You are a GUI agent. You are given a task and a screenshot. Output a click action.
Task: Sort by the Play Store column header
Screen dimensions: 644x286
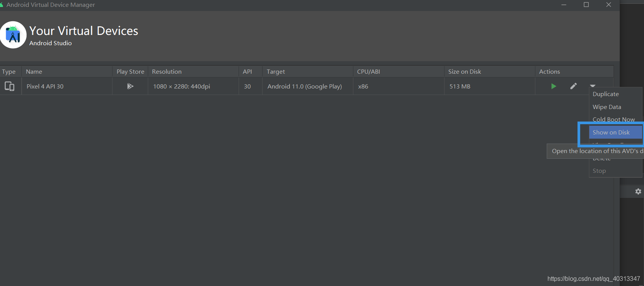pos(130,71)
